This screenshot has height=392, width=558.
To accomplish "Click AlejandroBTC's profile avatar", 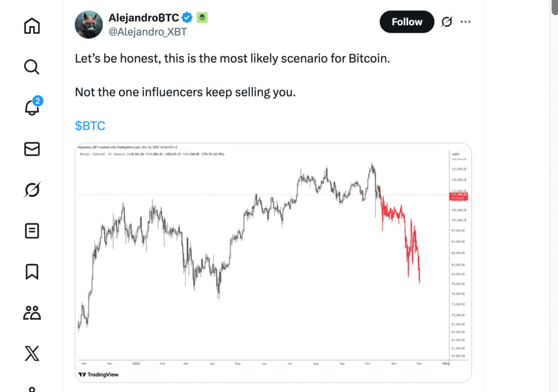I will [88, 25].
